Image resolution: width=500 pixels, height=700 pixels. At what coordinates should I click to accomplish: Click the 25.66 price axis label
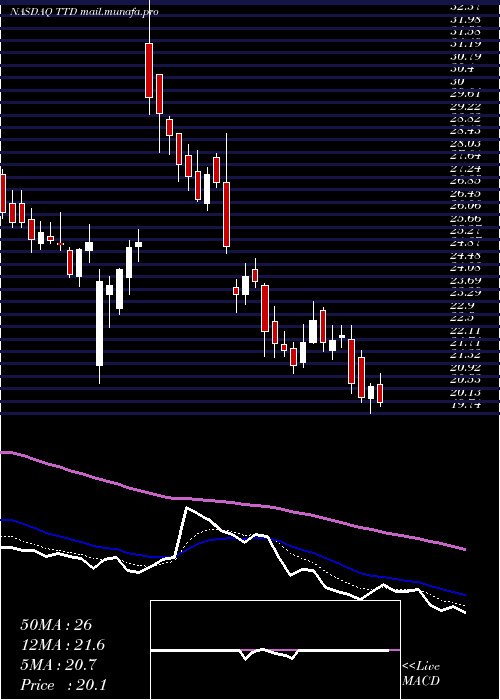coord(466,218)
